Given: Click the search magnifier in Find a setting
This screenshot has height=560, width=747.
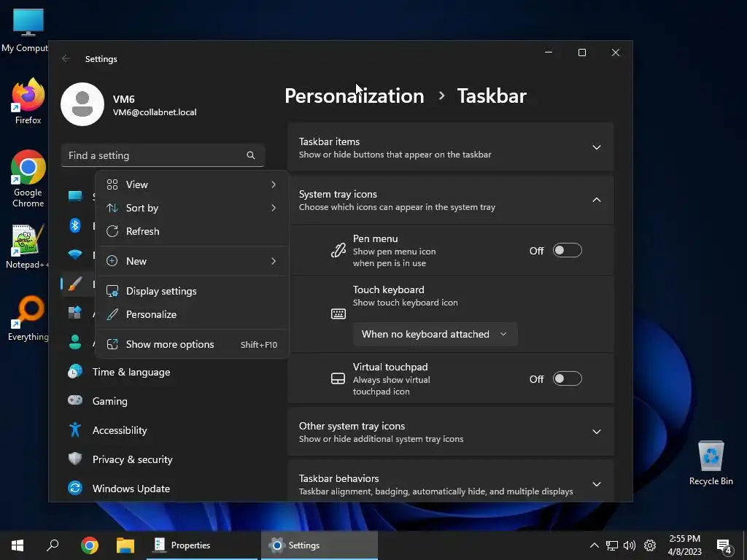Looking at the screenshot, I should tap(251, 155).
